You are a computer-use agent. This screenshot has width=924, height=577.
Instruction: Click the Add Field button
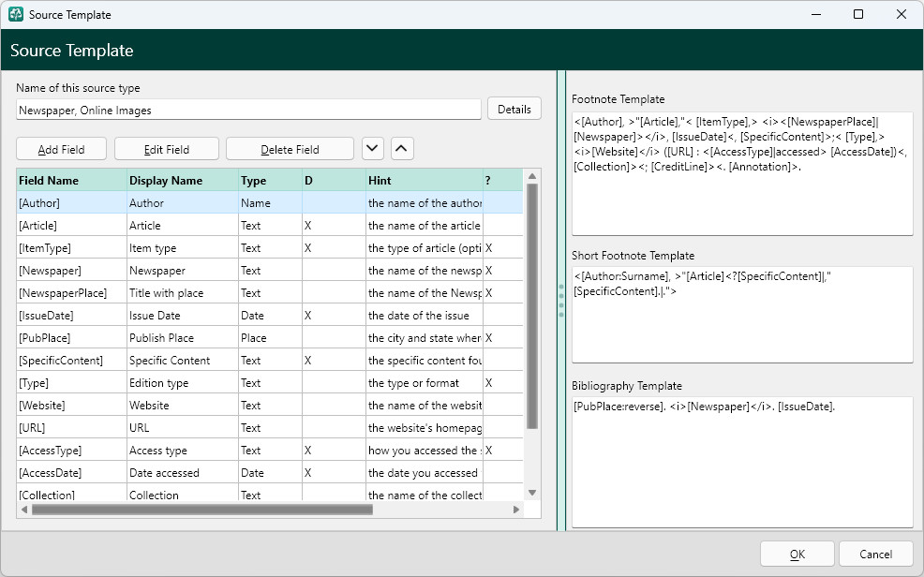(x=61, y=149)
